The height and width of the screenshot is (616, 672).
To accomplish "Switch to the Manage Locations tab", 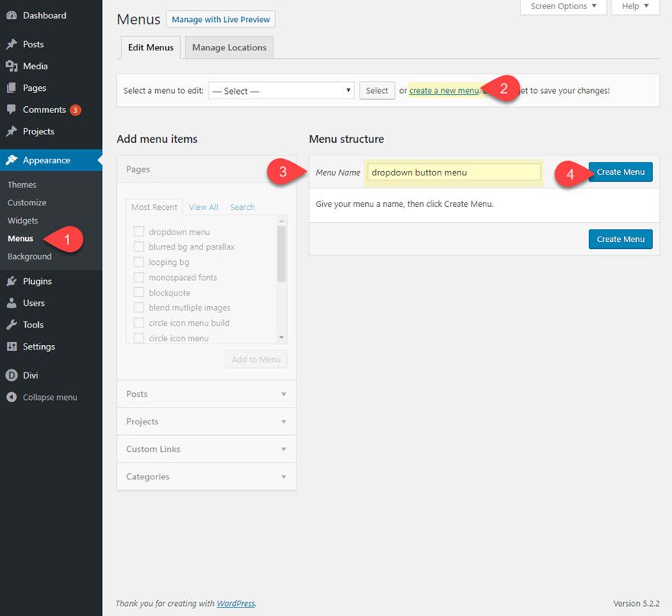I will coord(228,47).
